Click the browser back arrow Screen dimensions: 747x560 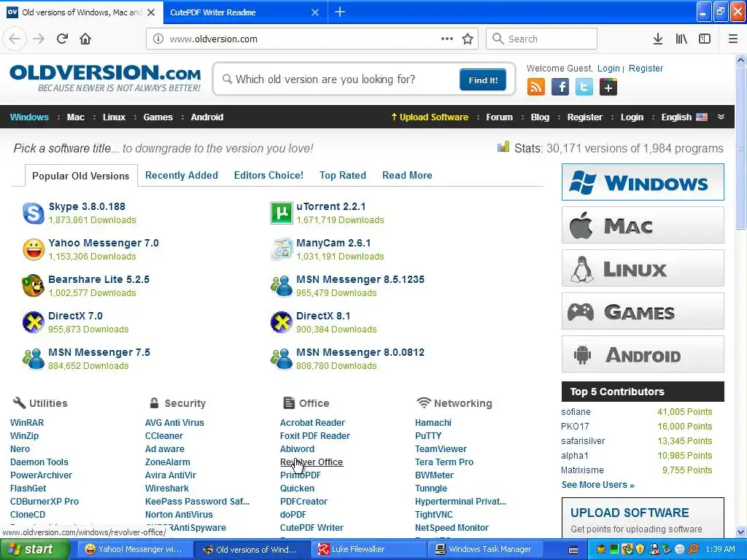15,39
